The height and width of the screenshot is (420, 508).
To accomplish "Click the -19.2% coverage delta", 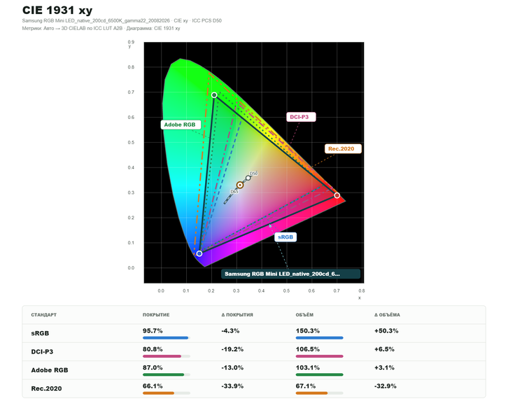I will 232,349.
